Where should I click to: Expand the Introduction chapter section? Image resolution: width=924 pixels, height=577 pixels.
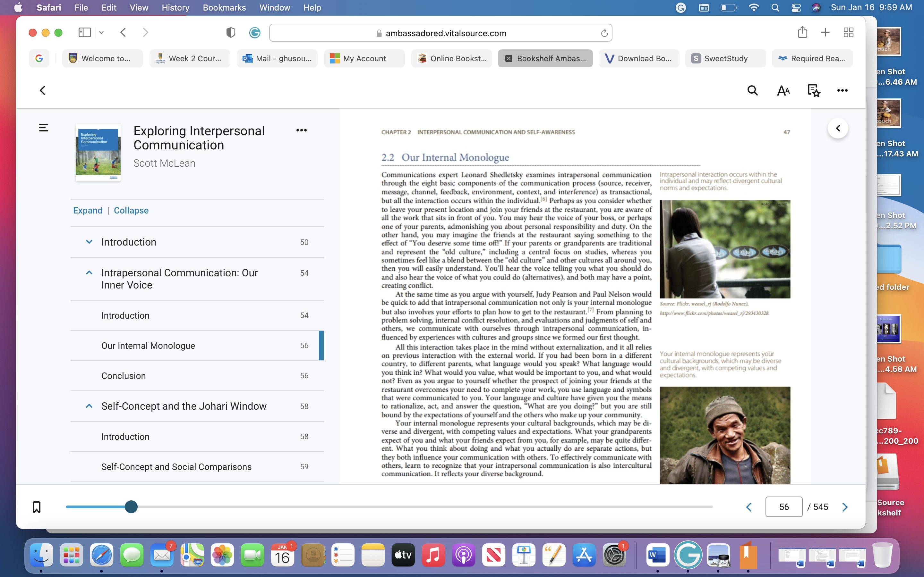point(89,242)
